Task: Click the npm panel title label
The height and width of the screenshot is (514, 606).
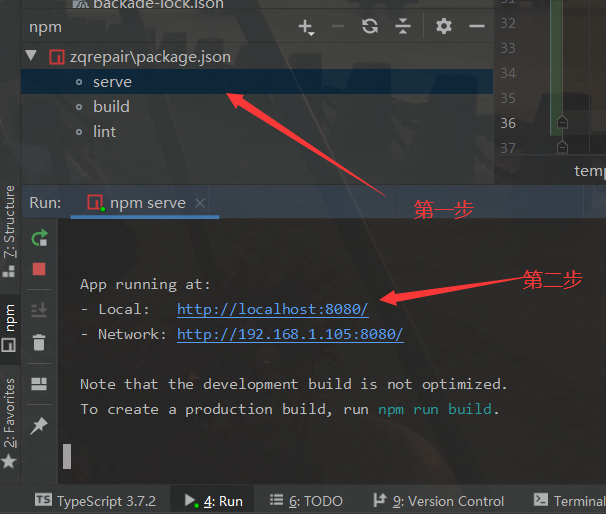Action: [45, 27]
